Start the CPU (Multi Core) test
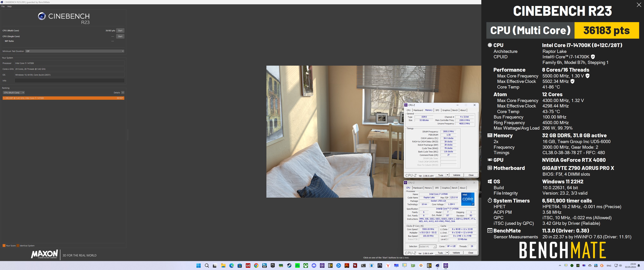This screenshot has width=644, height=270. pos(120,31)
